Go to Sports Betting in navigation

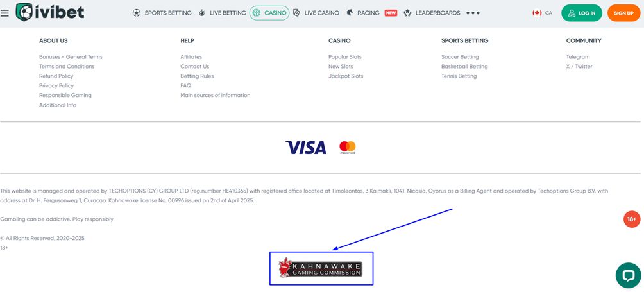point(162,13)
